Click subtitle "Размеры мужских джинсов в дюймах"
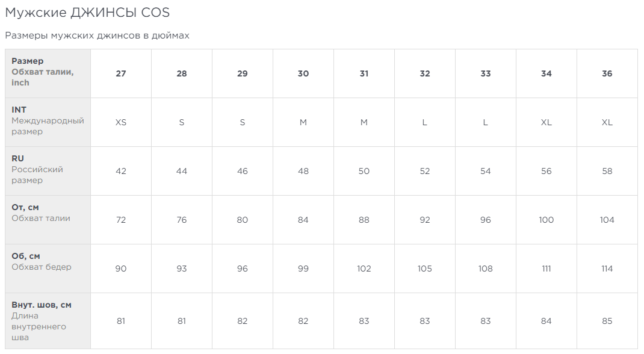This screenshot has height=354, width=644. [x=97, y=36]
